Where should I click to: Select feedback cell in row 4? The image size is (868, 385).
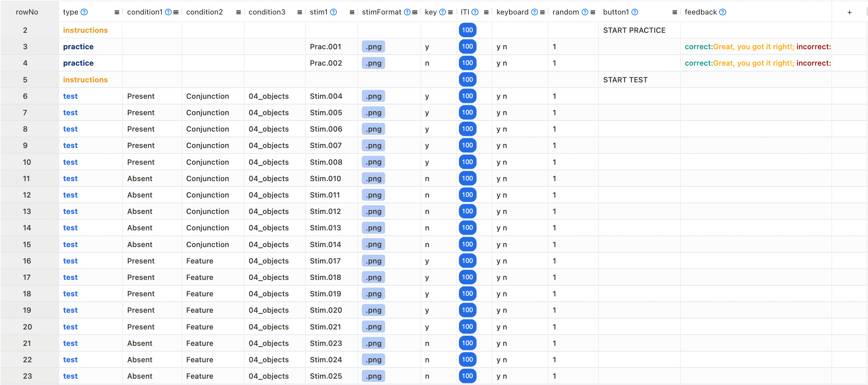pos(756,63)
